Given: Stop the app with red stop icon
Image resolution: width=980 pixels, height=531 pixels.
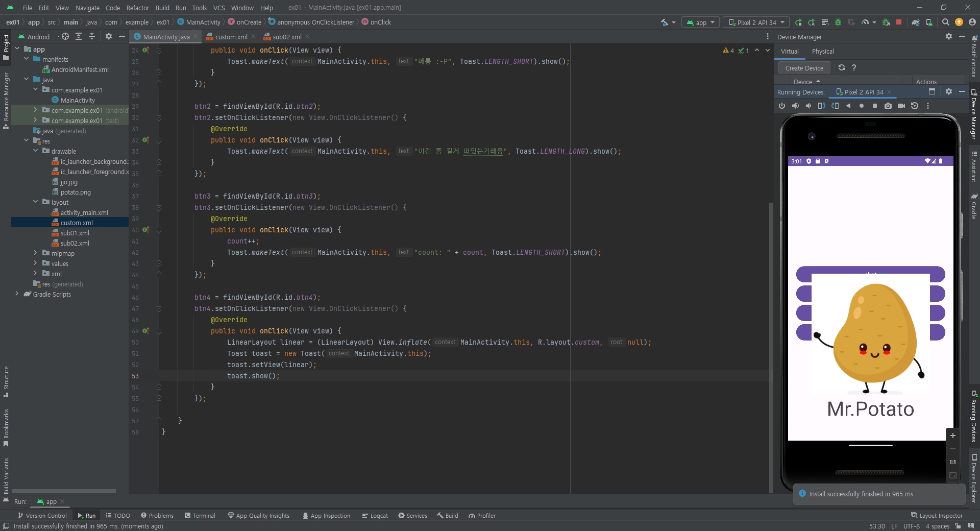Looking at the screenshot, I should (899, 22).
